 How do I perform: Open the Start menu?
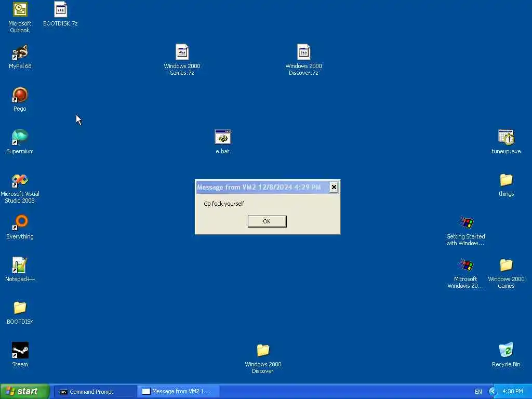point(25,392)
